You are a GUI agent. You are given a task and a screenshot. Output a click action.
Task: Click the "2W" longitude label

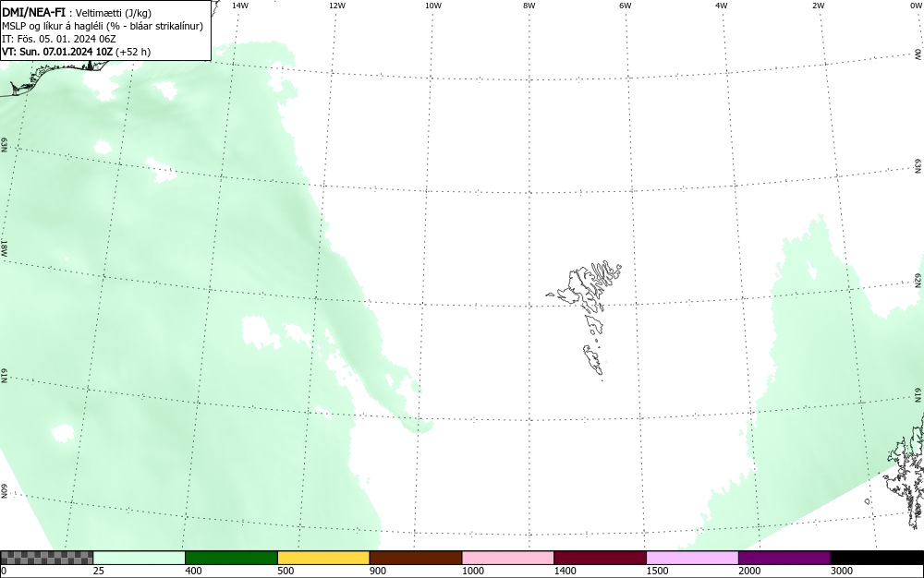[818, 6]
